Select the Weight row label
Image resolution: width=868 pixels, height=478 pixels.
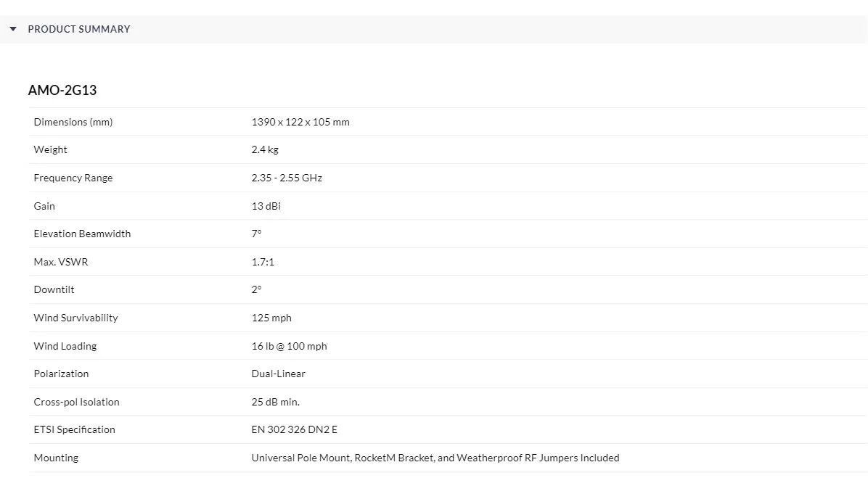click(x=50, y=149)
